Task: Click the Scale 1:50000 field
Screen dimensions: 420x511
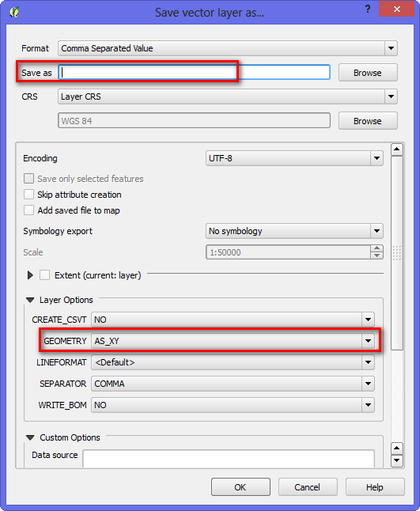Action: tap(288, 252)
